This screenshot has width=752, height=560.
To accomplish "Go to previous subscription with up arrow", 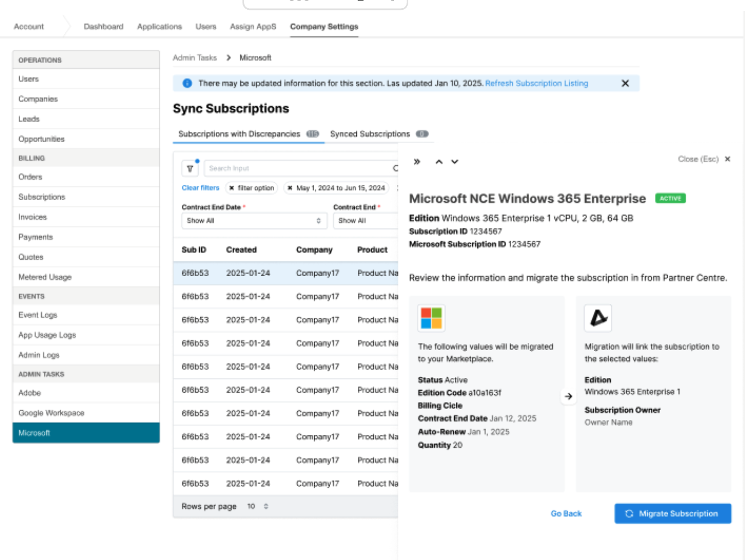I will (439, 162).
